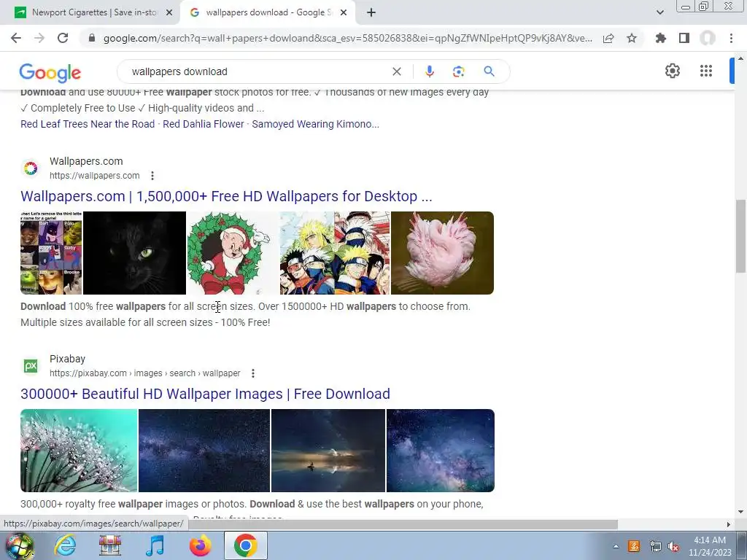Viewport: 747px width, 560px height.
Task: Open the dark starry sky thumbnail
Action: coord(204,451)
